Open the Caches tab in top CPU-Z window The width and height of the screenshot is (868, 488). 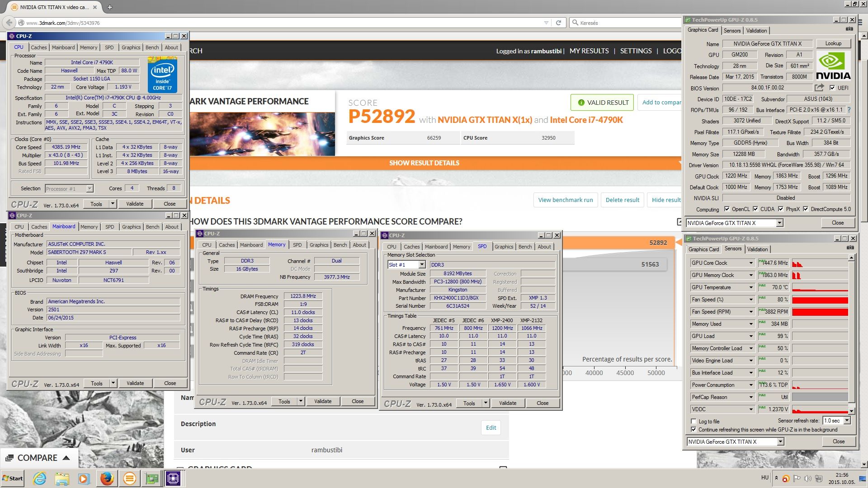click(38, 47)
